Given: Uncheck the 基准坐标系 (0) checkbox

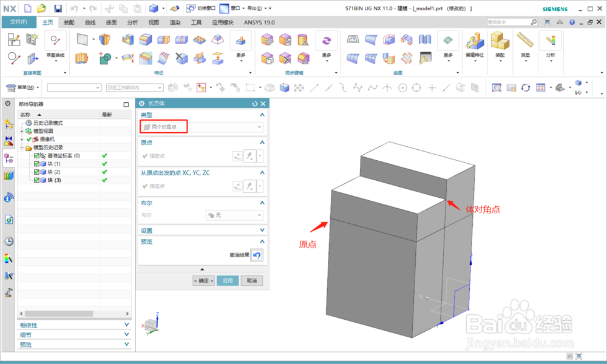Looking at the screenshot, I should [x=36, y=155].
